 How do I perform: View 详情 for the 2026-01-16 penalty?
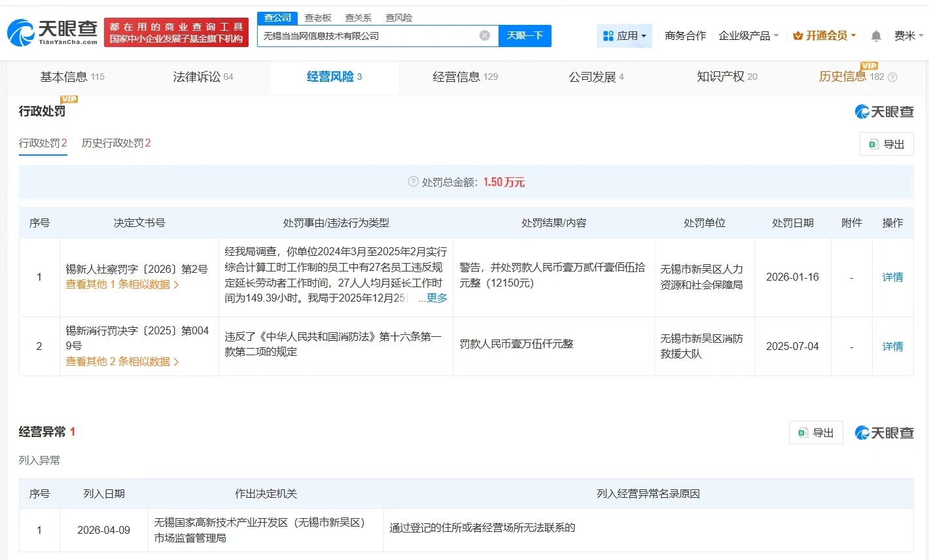[x=892, y=277]
